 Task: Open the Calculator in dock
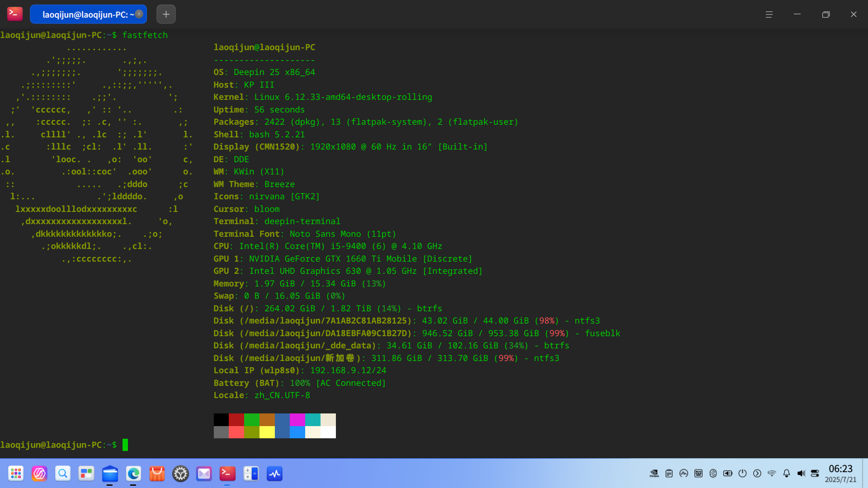251,474
